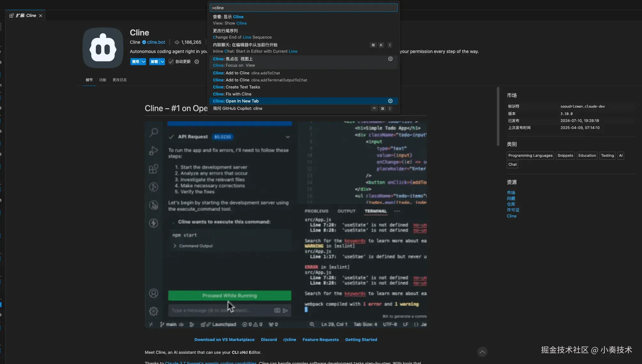The image size is (642, 364).
Task: Click gear icon on 'Cline: Open In New Tab' row
Action: (390, 101)
